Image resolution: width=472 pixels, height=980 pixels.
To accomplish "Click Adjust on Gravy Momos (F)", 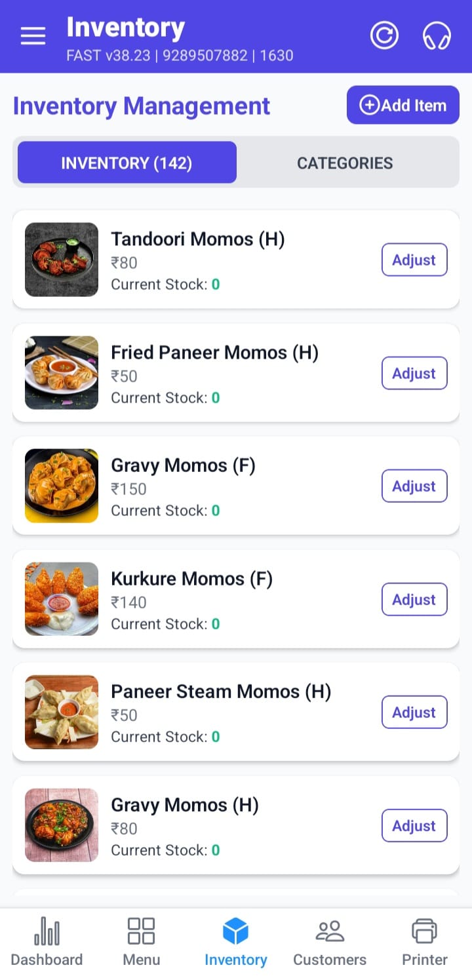I will click(414, 486).
